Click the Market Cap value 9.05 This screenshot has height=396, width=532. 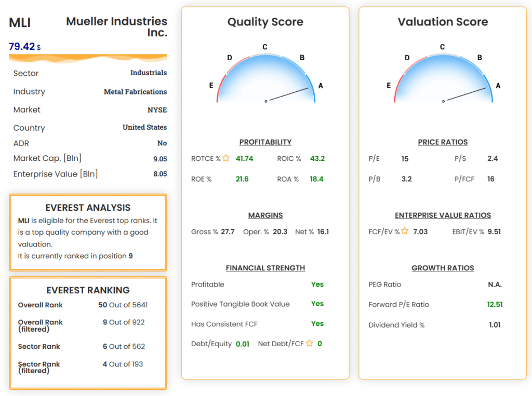click(160, 159)
